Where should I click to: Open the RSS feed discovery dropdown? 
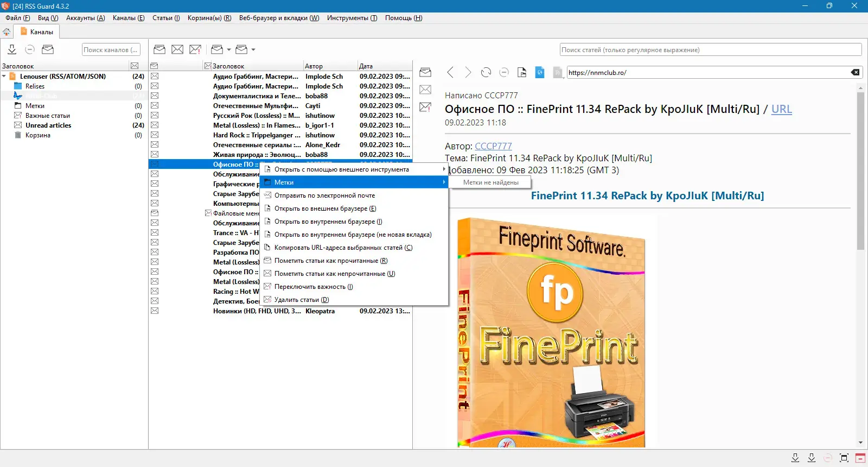(x=558, y=72)
